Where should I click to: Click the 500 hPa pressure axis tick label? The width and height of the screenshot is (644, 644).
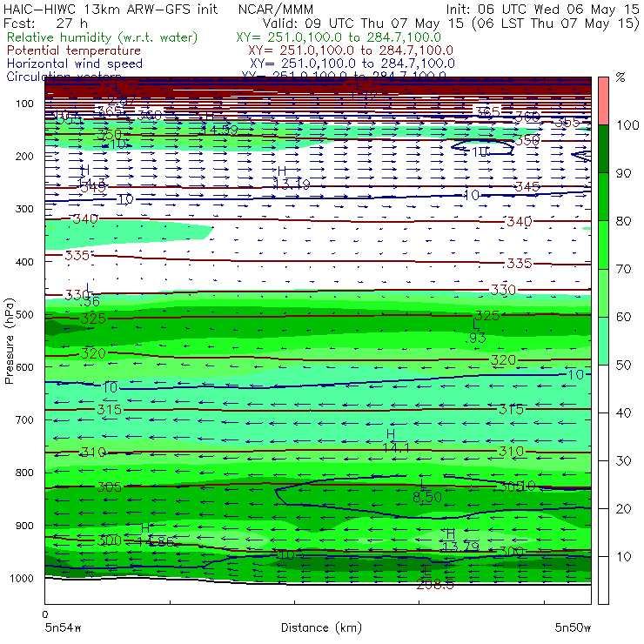click(x=24, y=315)
